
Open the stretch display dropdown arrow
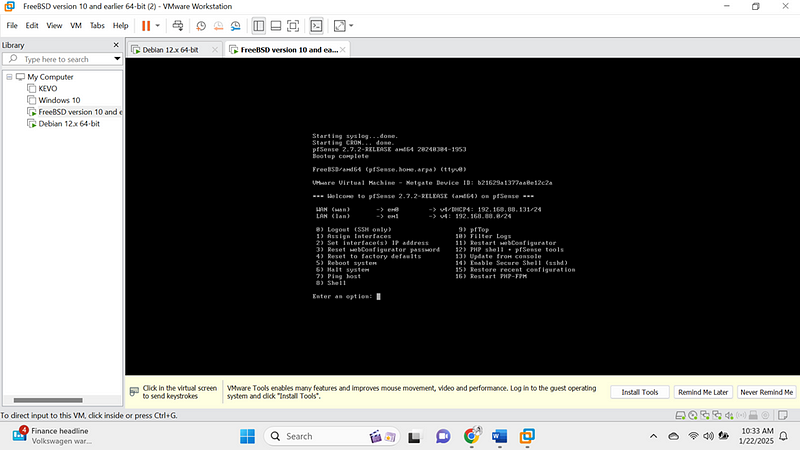(x=351, y=26)
